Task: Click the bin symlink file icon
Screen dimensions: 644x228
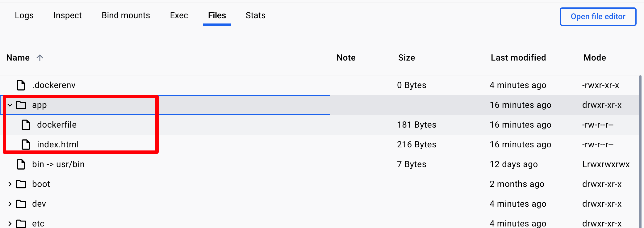Action: (21, 164)
